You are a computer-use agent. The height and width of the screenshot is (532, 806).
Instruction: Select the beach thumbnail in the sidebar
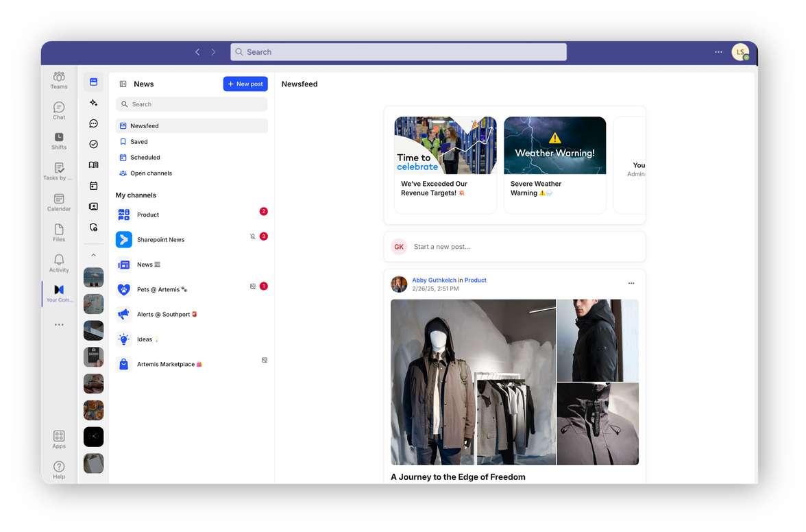pyautogui.click(x=93, y=278)
